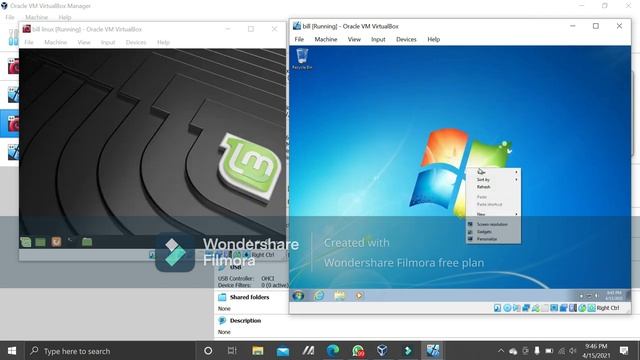Screen dimensions: 640x360
Task: Expand the New submenu in context menu
Action: (x=493, y=214)
